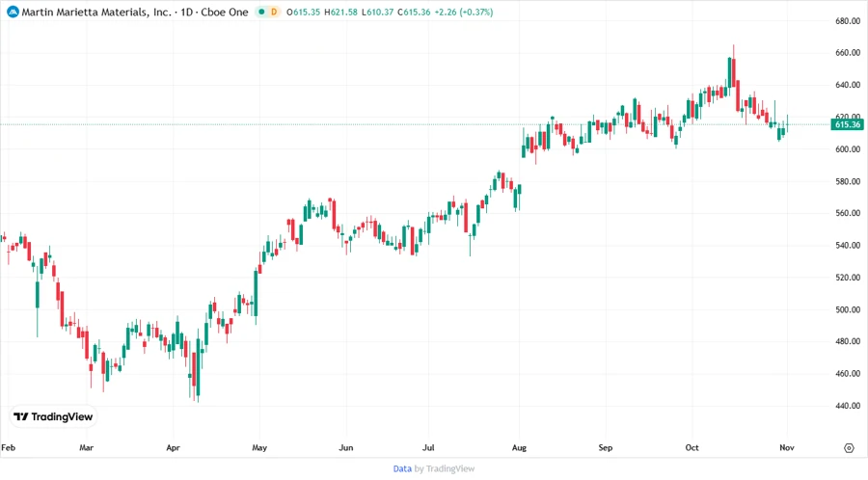Click the 500.00 price axis label
Viewport: 868px width, 480px height.
[x=848, y=309]
